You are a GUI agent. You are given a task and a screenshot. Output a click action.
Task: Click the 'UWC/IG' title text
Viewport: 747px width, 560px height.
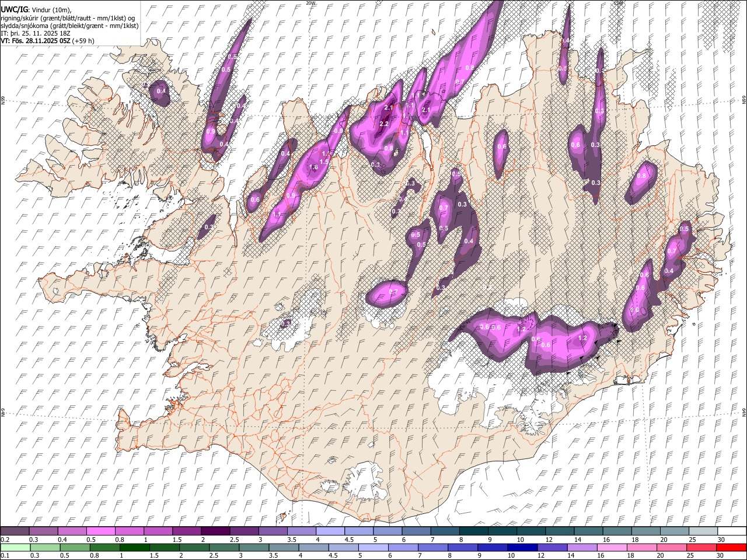(x=13, y=9)
